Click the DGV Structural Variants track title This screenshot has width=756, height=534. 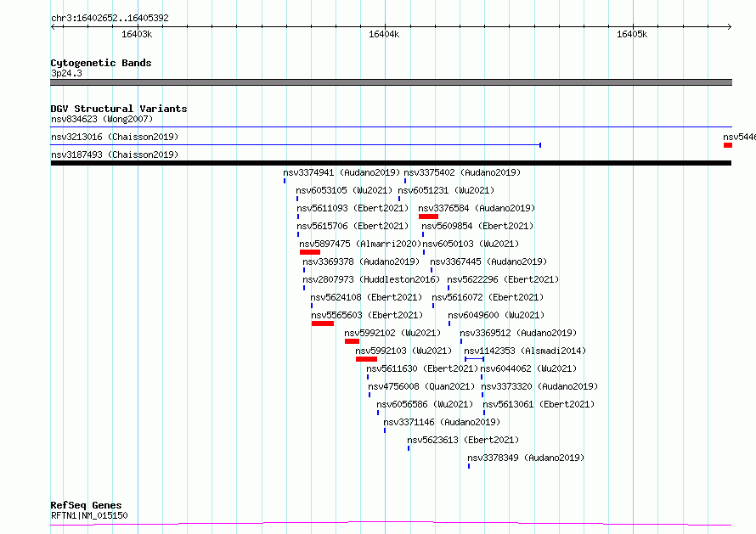(x=119, y=109)
